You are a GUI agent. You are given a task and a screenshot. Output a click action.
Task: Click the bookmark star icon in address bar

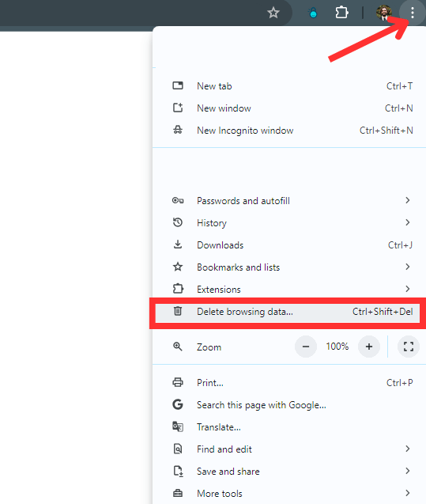(x=273, y=13)
